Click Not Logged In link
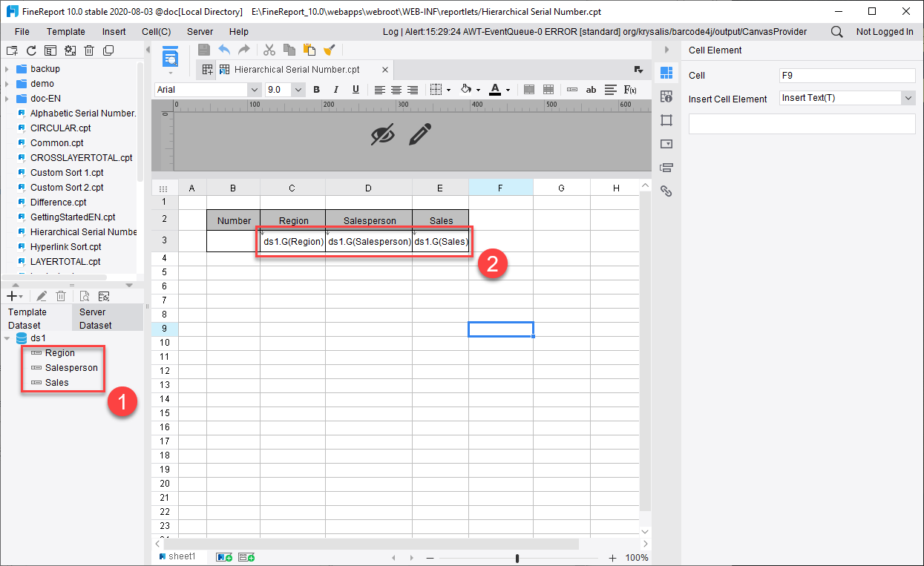924x566 pixels. pos(885,32)
